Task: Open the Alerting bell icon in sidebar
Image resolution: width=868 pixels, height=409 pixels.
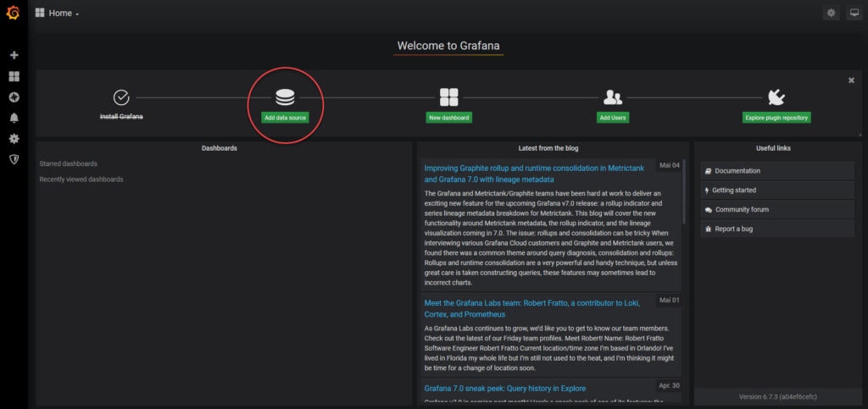Action: (x=14, y=118)
